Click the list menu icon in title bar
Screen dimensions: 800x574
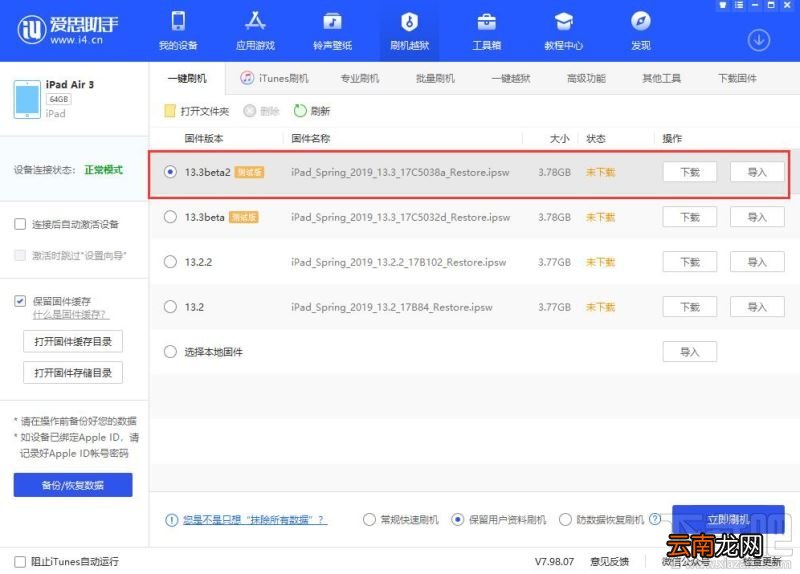pyautogui.click(x=739, y=5)
